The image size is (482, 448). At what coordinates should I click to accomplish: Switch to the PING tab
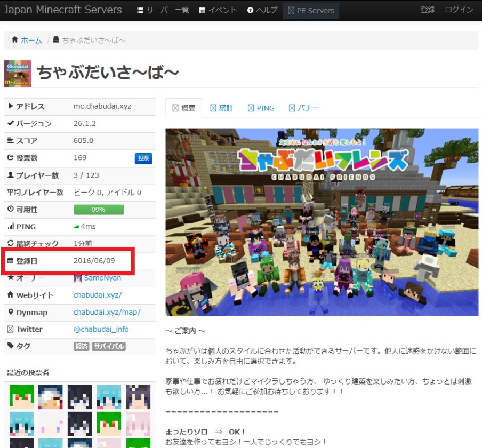(261, 108)
